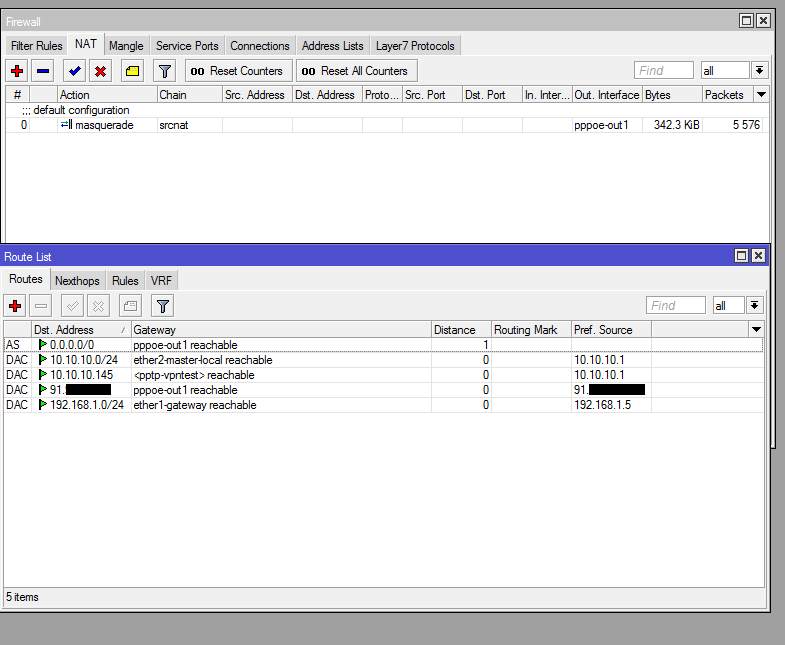
Task: Click Find field in Route List
Action: [676, 305]
